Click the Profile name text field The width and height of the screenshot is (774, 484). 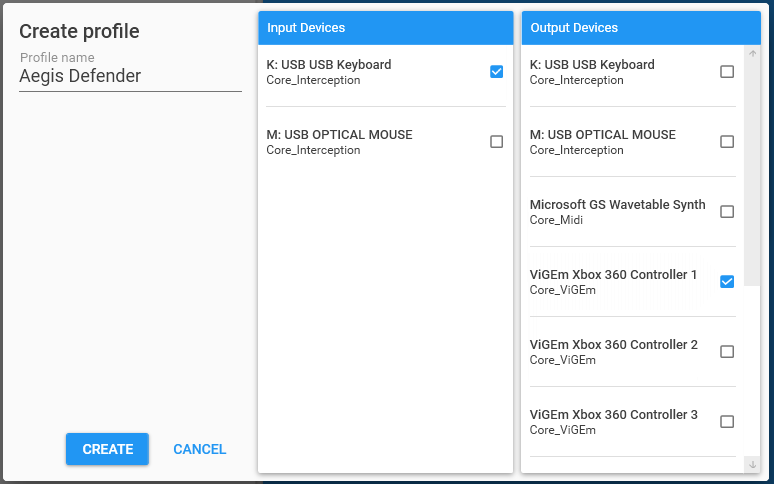[130, 76]
